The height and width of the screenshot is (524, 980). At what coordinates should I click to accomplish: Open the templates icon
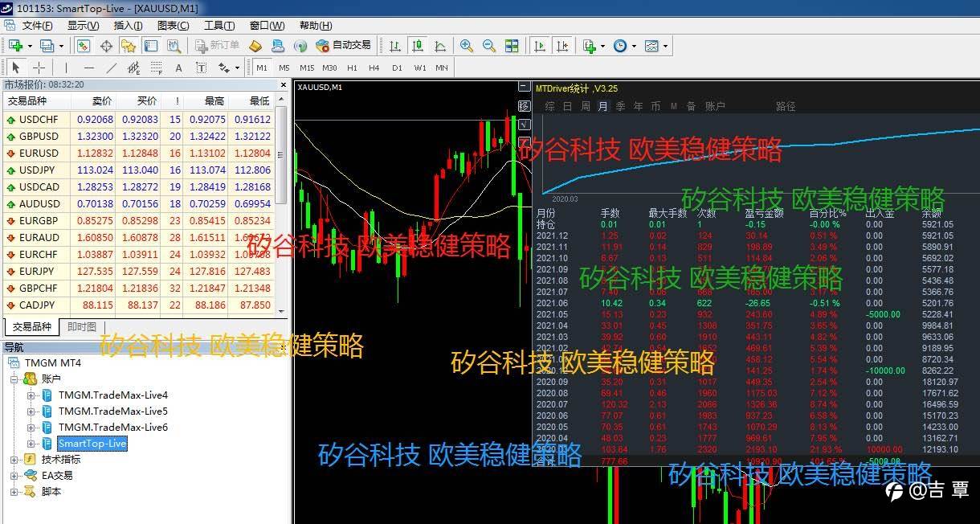coord(651,46)
